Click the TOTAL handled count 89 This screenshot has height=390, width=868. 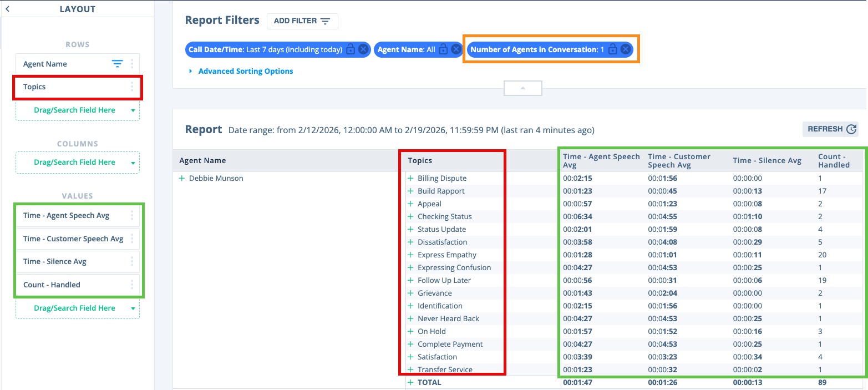822,383
